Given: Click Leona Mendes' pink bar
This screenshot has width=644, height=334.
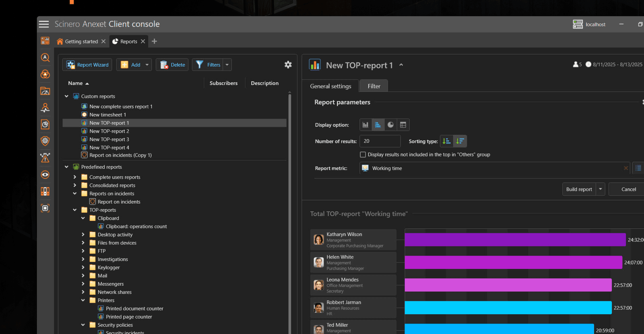Looking at the screenshot, I should (508, 285).
